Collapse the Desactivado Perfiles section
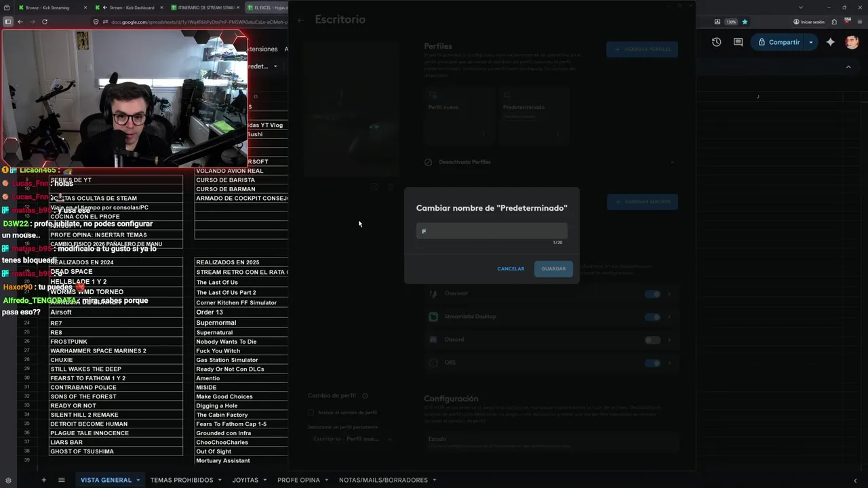This screenshot has width=868, height=488. tap(672, 163)
